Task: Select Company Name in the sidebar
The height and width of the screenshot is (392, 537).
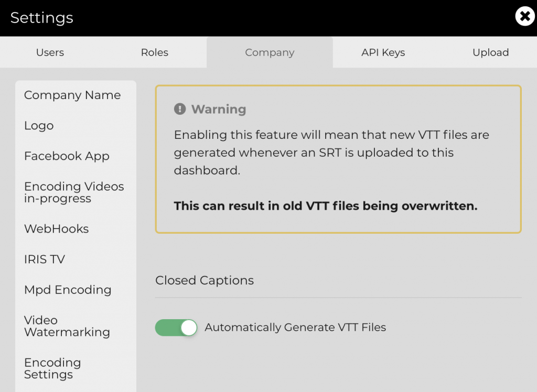Action: tap(72, 95)
